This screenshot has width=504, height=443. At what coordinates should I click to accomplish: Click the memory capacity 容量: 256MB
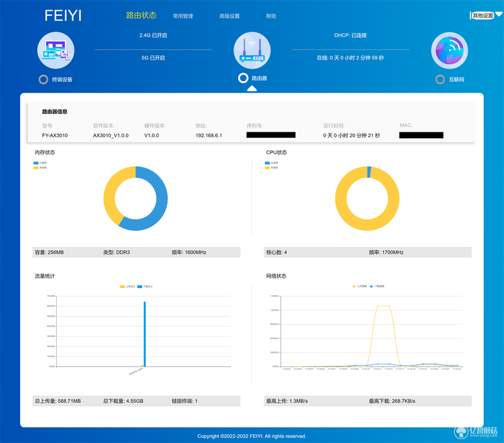(49, 252)
